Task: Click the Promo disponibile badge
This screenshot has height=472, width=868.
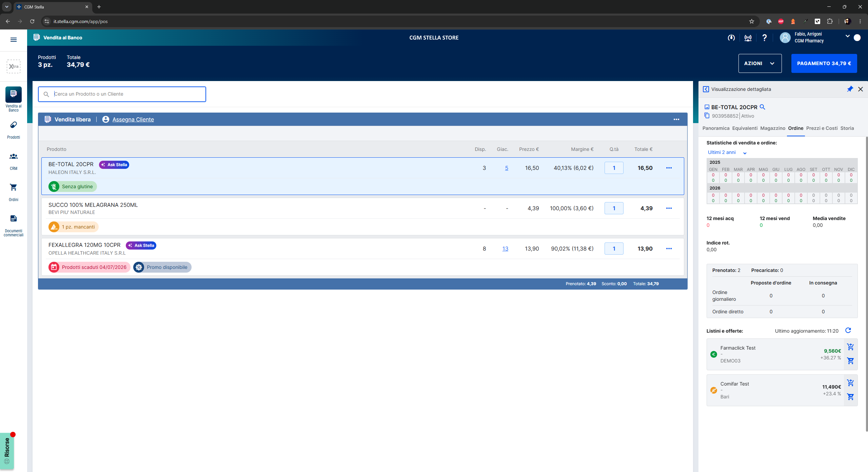Action: click(x=162, y=267)
